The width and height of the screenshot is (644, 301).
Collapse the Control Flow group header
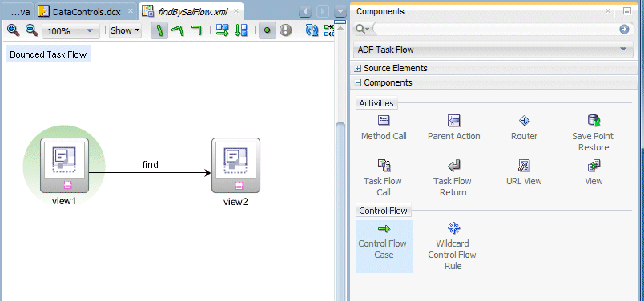pos(383,211)
